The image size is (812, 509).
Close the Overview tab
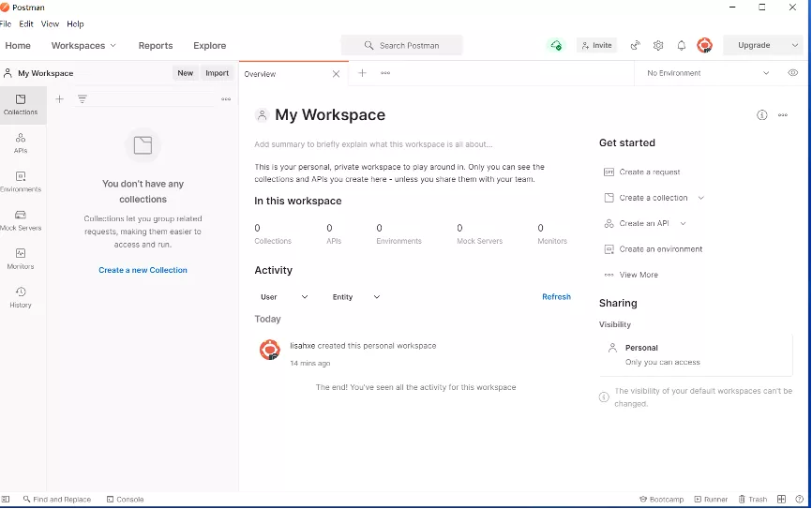tap(336, 74)
